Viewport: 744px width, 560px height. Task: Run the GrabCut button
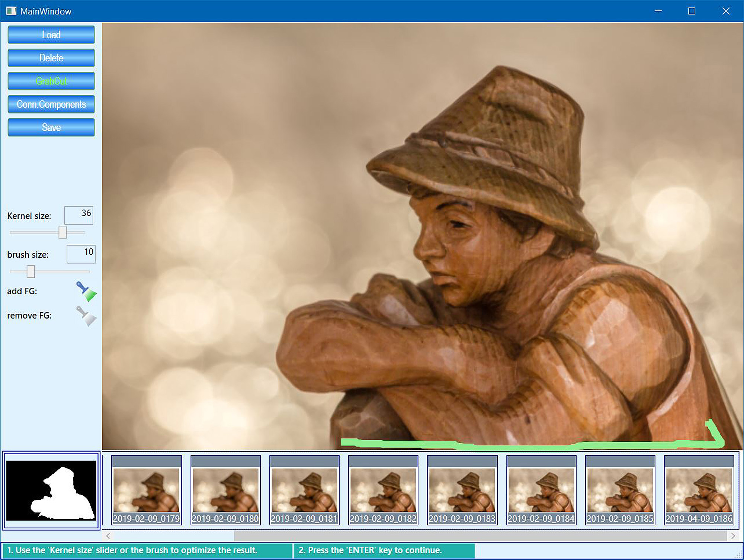pyautogui.click(x=51, y=81)
